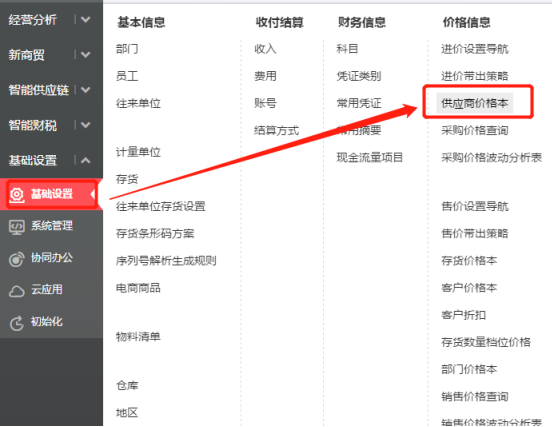Screen dimensions: 552x427
Task: Open 销售价格查询
Action: click(475, 396)
